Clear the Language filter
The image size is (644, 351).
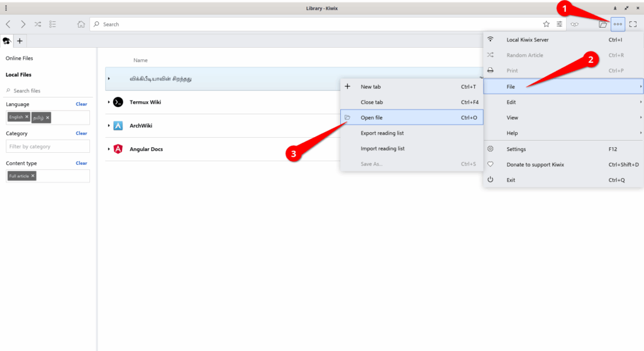click(x=81, y=104)
